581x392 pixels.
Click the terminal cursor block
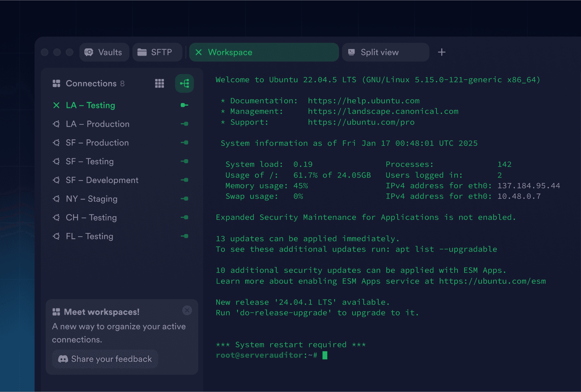point(325,355)
